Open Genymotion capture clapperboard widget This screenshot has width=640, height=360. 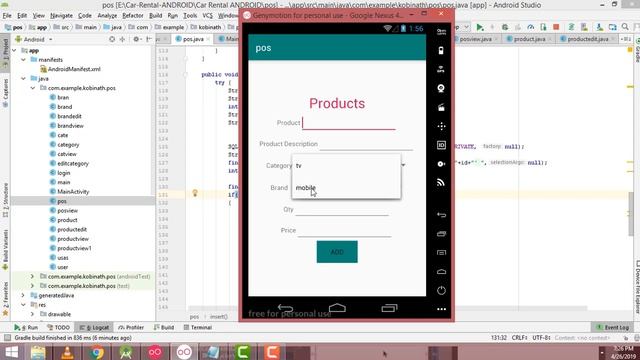(x=441, y=107)
